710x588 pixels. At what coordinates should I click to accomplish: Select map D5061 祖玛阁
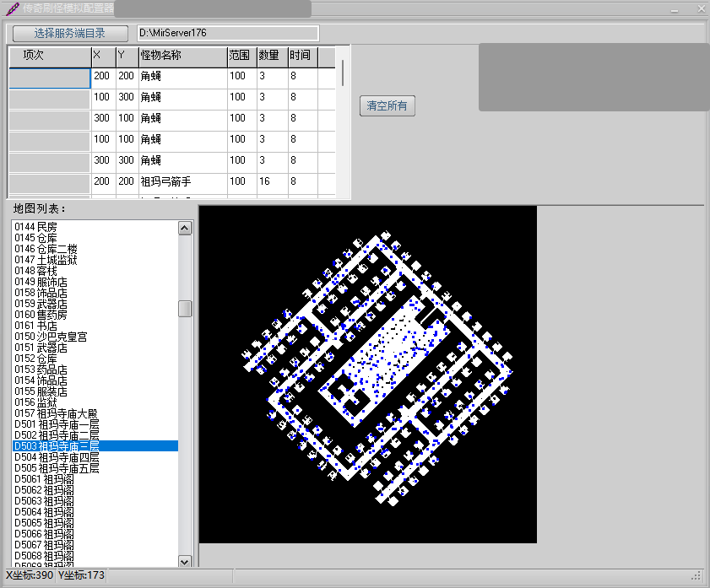coord(95,479)
